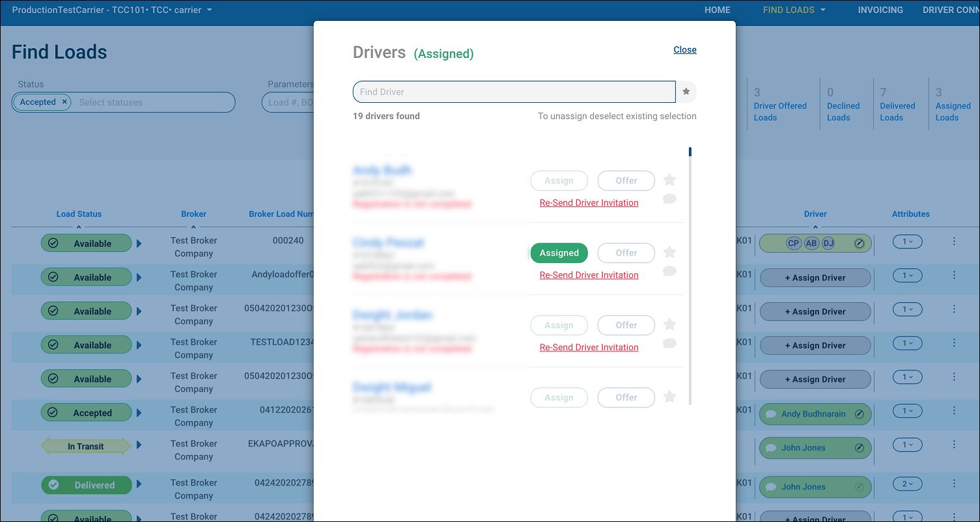
Task: Open the Find Loads dropdown menu
Action: tap(794, 10)
